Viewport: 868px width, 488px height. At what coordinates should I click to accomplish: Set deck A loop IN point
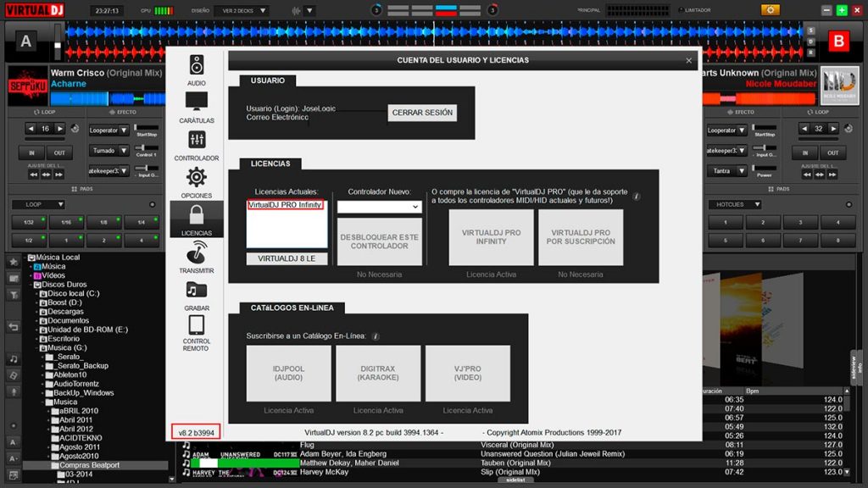(x=31, y=152)
